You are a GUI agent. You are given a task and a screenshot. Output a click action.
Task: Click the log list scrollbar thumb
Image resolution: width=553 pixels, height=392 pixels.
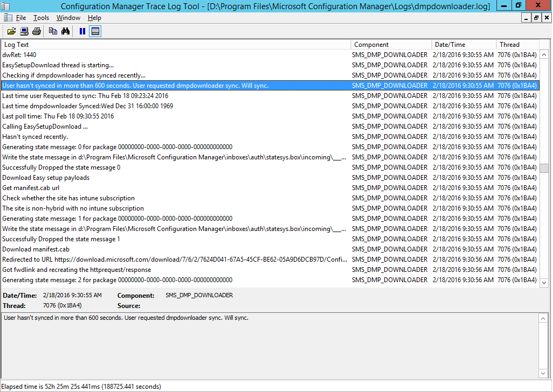[544, 167]
